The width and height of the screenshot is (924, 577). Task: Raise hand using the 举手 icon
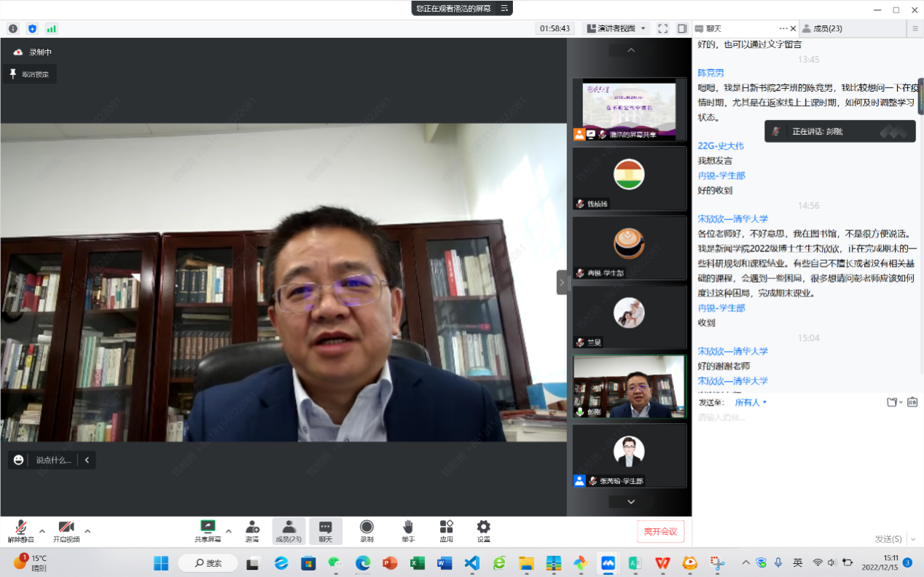point(408,530)
